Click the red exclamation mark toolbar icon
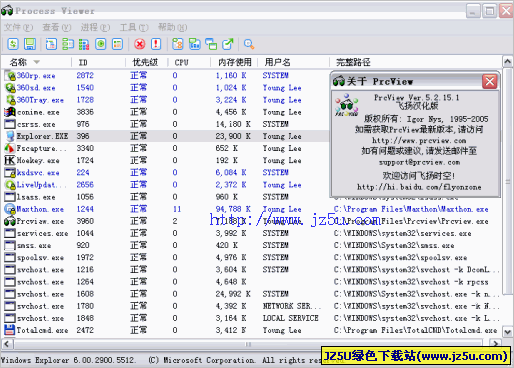 tap(156, 44)
